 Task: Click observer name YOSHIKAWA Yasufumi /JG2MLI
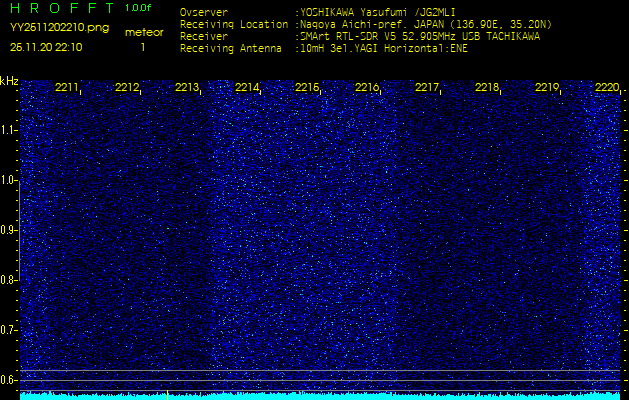378,13
